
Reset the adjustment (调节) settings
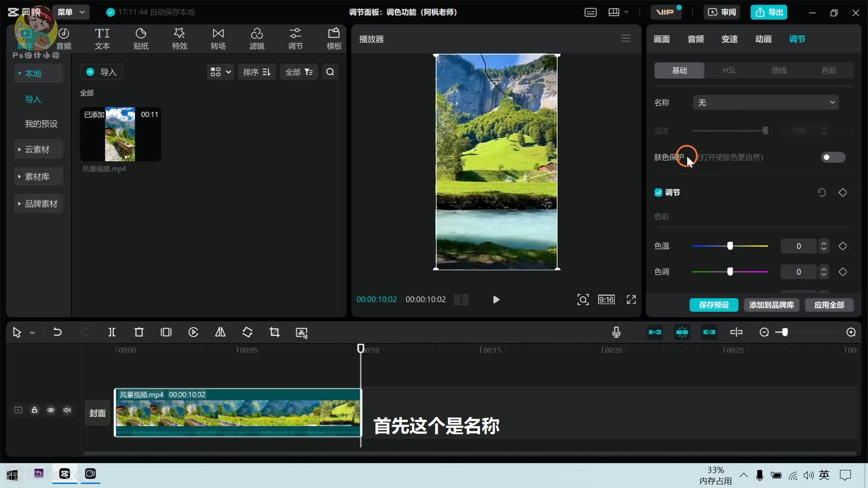(821, 192)
